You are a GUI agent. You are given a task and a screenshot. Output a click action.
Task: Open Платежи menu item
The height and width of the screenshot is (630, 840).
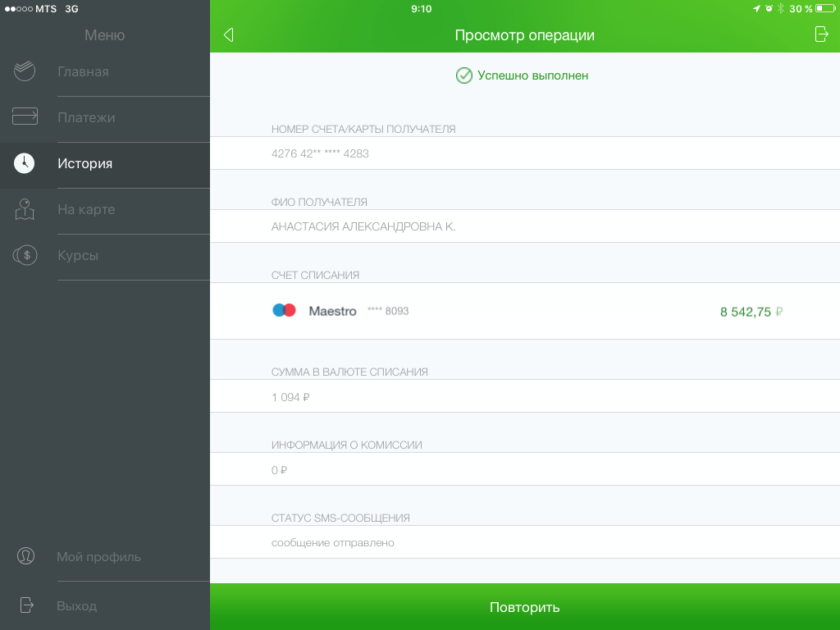(x=105, y=118)
